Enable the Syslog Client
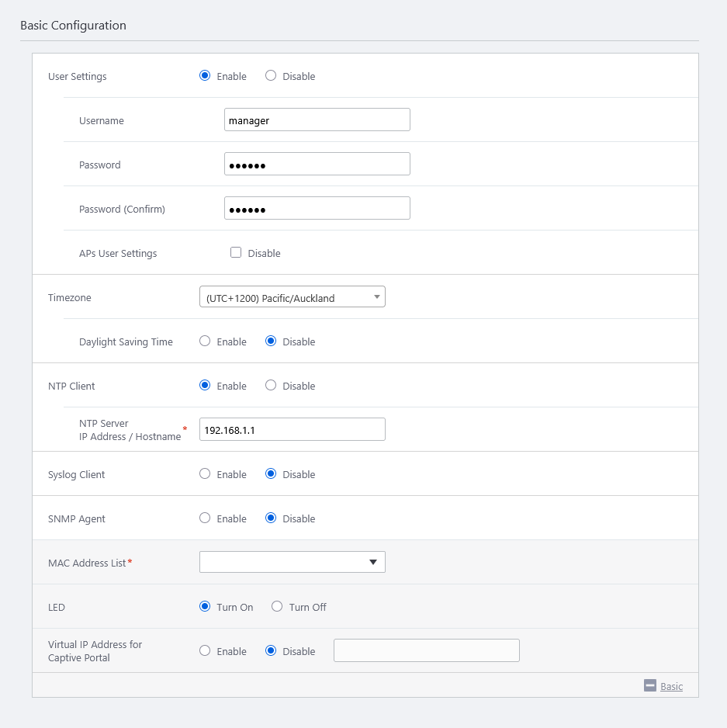 (x=205, y=474)
